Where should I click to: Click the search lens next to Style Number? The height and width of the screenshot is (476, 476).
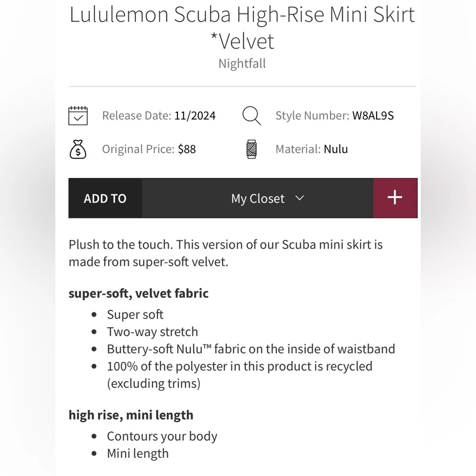click(x=249, y=113)
